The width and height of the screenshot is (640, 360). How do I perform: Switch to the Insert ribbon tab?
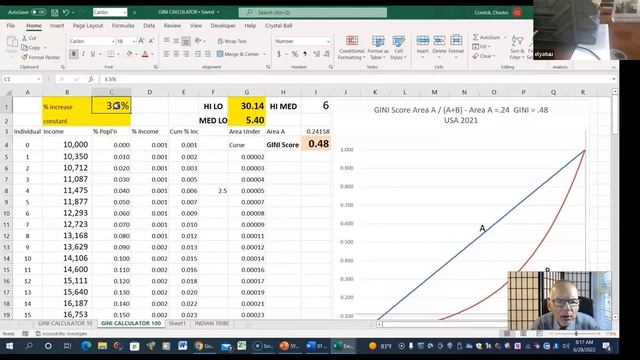point(57,25)
